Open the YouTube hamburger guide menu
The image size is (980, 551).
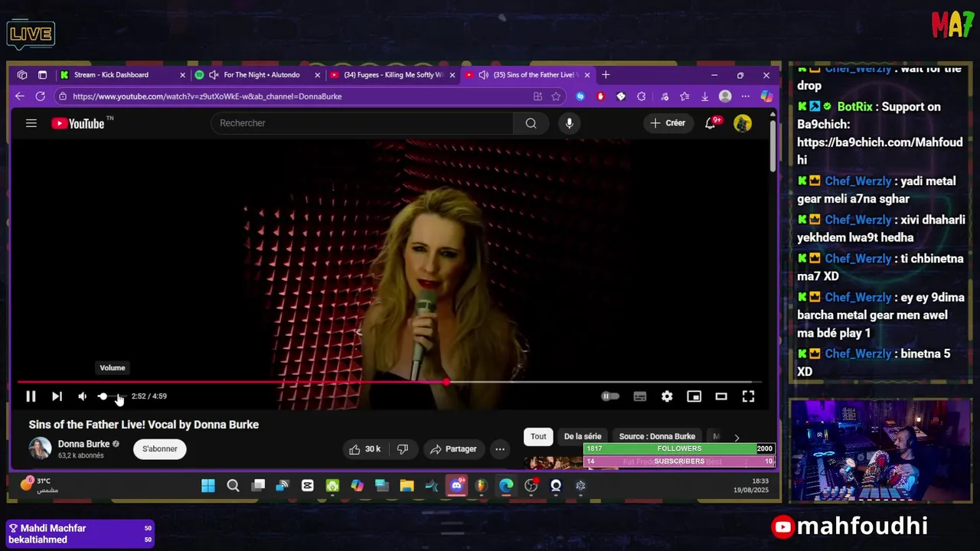31,123
